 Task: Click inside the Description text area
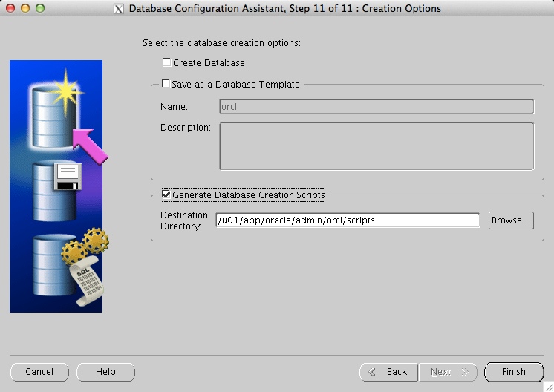click(x=376, y=146)
